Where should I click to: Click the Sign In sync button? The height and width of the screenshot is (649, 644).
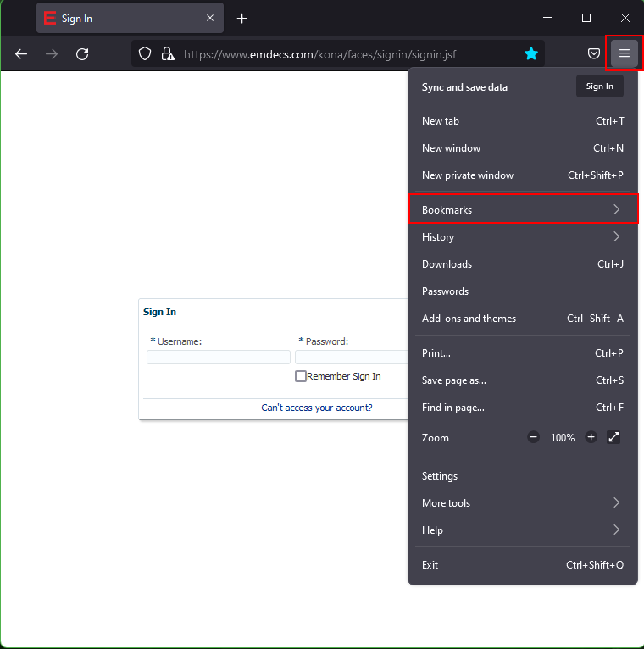pos(599,86)
